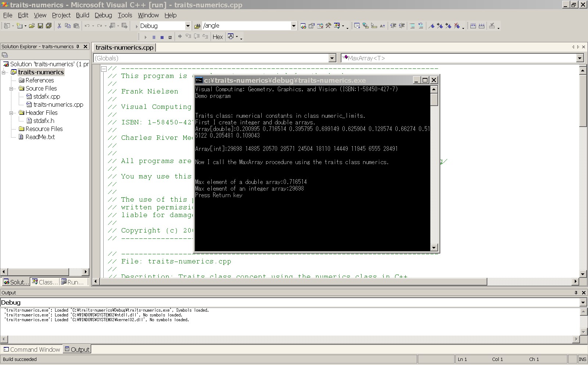Open the Toolbox hammer-and-wrench icon

click(328, 26)
